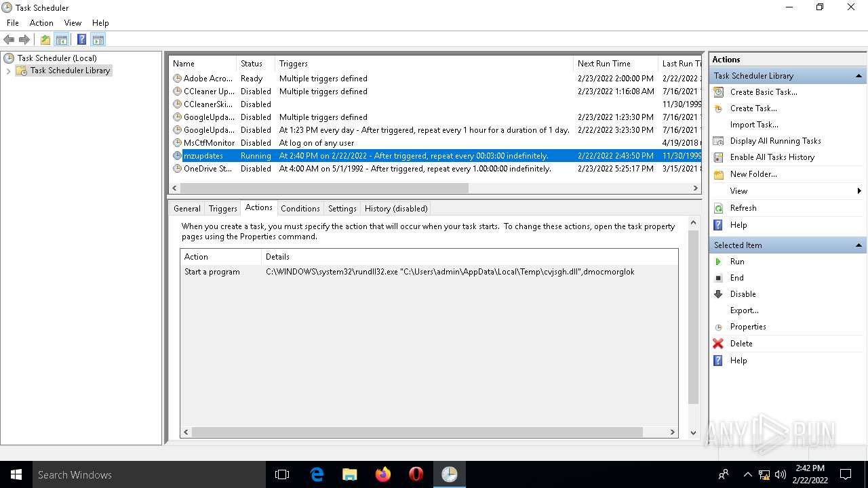Screen dimensions: 868x488
Task: Export... the selected task
Action: [x=745, y=310]
